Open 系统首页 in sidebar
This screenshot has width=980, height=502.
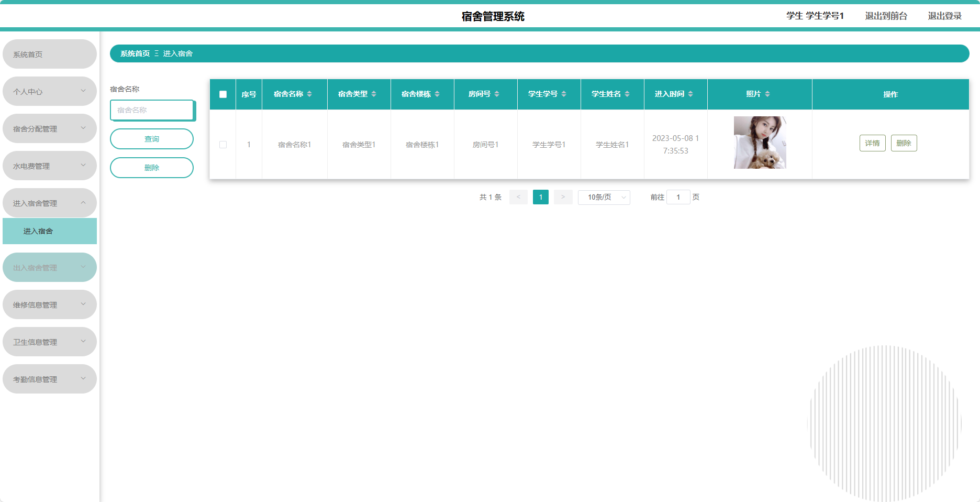click(x=50, y=54)
